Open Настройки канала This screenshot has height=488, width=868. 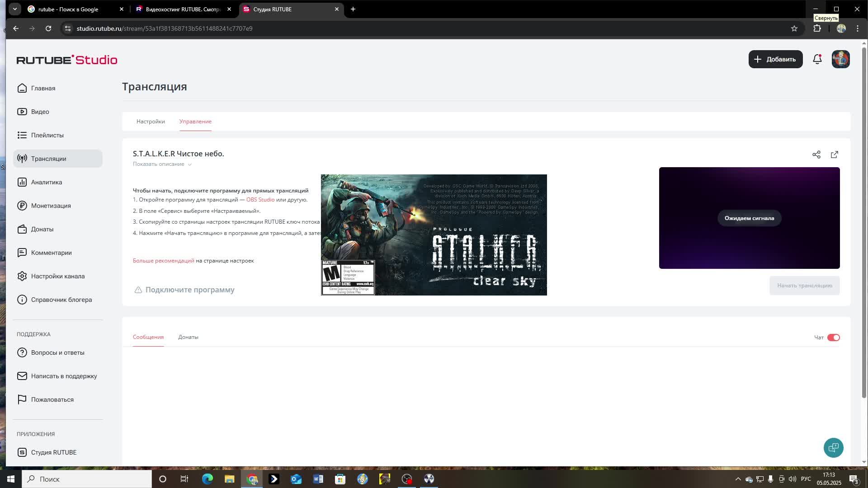click(57, 276)
